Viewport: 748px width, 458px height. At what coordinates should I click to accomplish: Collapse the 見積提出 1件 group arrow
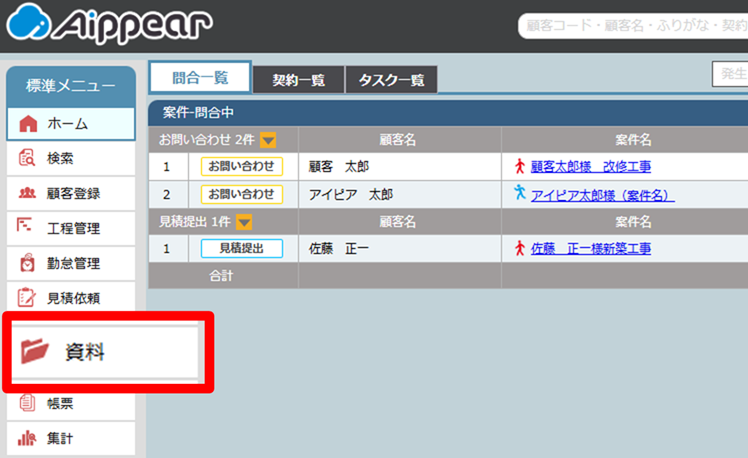click(x=244, y=222)
